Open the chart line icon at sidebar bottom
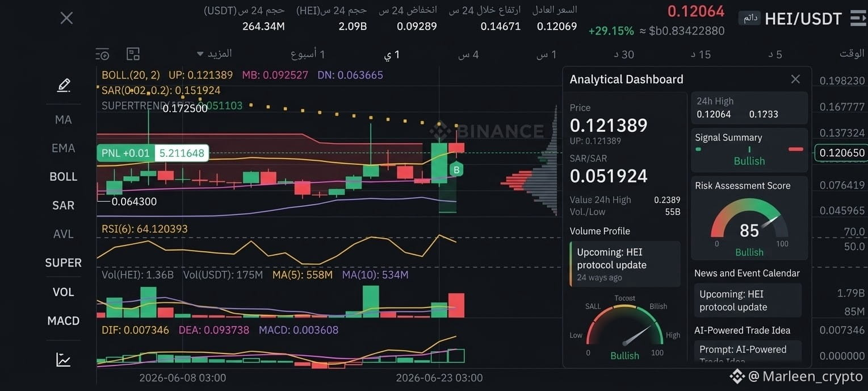Viewport: 868px width, 391px height. [x=64, y=359]
